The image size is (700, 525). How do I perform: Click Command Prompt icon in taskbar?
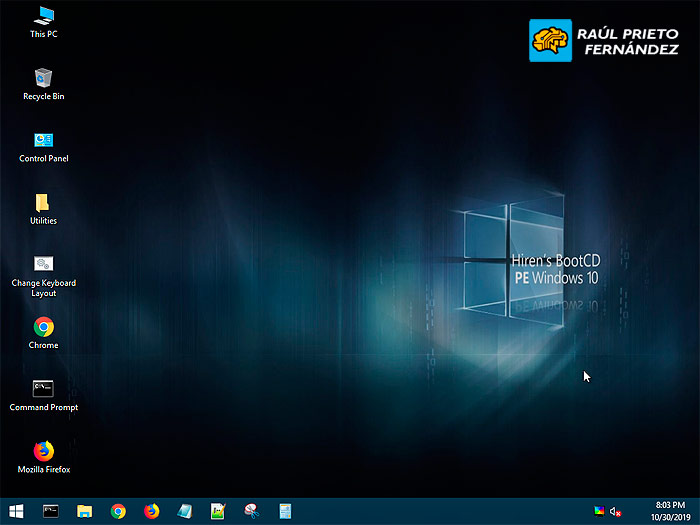51,511
